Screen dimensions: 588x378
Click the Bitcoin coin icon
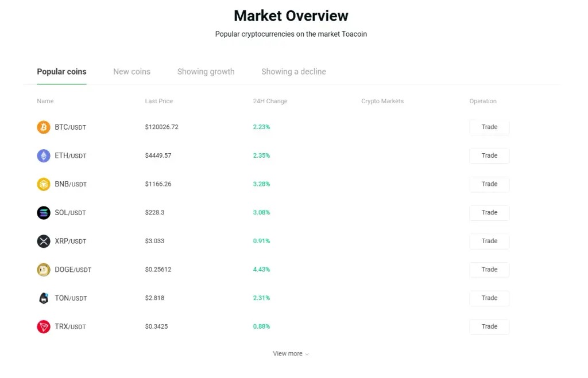44,127
